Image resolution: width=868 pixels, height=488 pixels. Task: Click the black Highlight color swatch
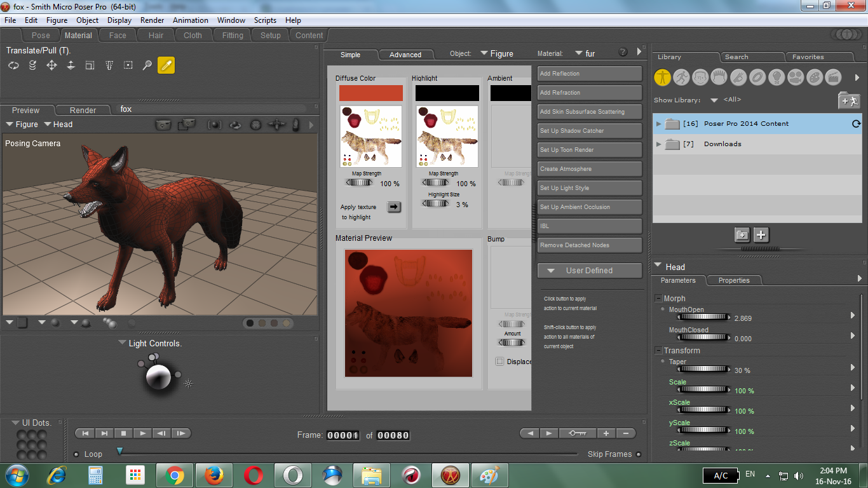[447, 93]
